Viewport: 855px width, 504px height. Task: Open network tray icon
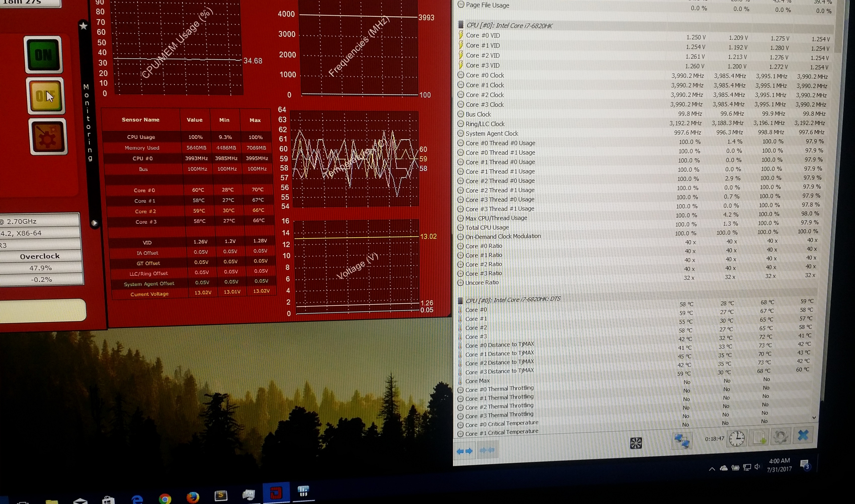click(747, 467)
